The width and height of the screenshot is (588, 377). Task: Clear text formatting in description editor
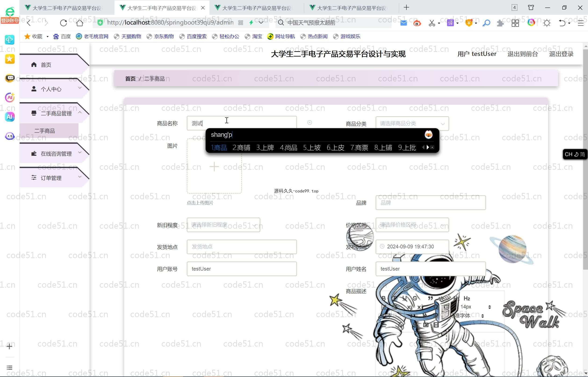pyautogui.click(x=400, y=325)
